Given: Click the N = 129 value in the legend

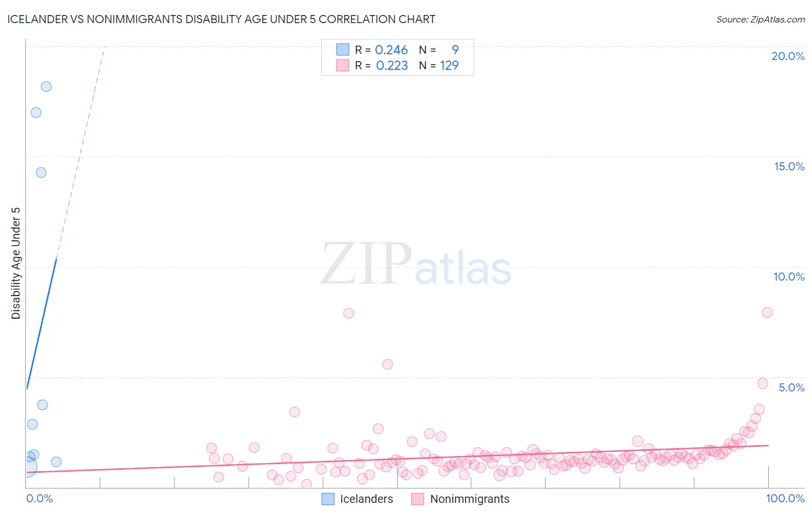Looking at the screenshot, I should (x=439, y=65).
